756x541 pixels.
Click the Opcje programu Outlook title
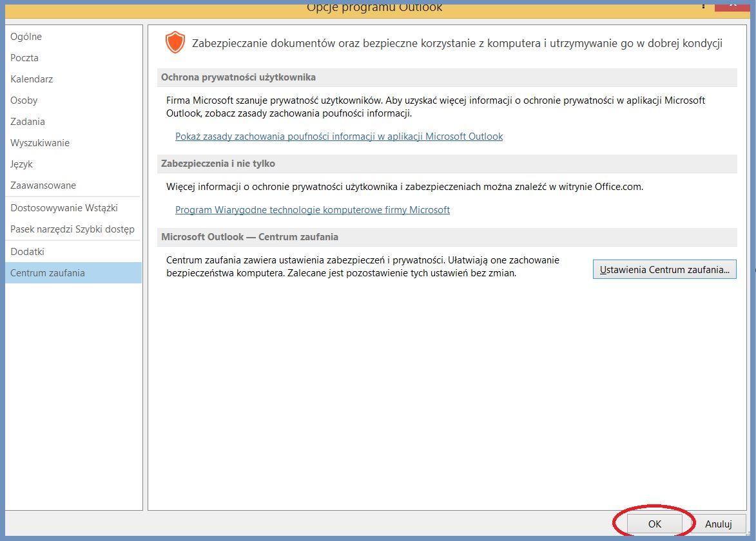[374, 7]
